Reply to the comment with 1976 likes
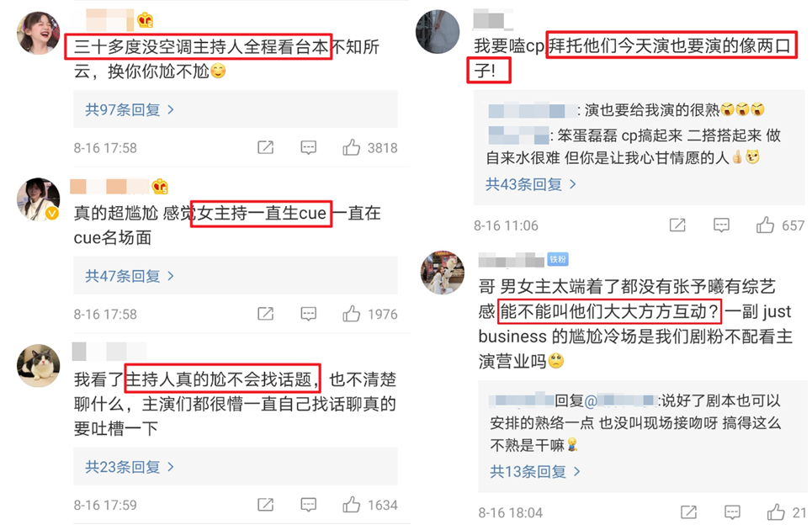 pos(309,314)
